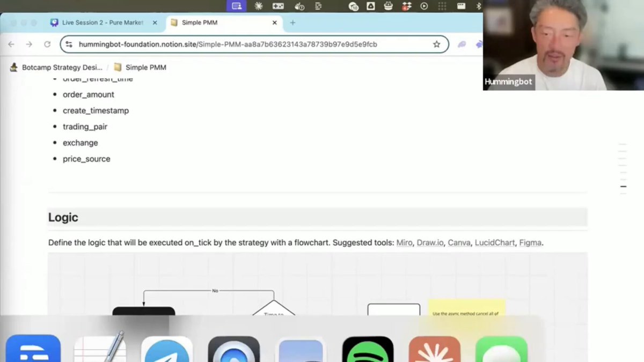This screenshot has height=362, width=644.
Task: Reload the Simple PMM page
Action: click(47, 45)
